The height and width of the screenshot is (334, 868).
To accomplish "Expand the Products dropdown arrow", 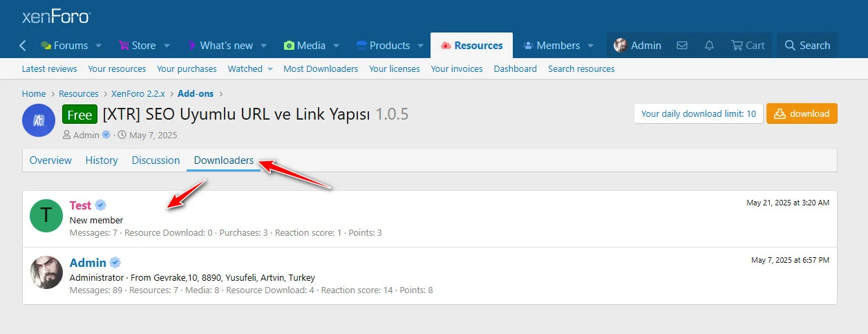I will (421, 46).
